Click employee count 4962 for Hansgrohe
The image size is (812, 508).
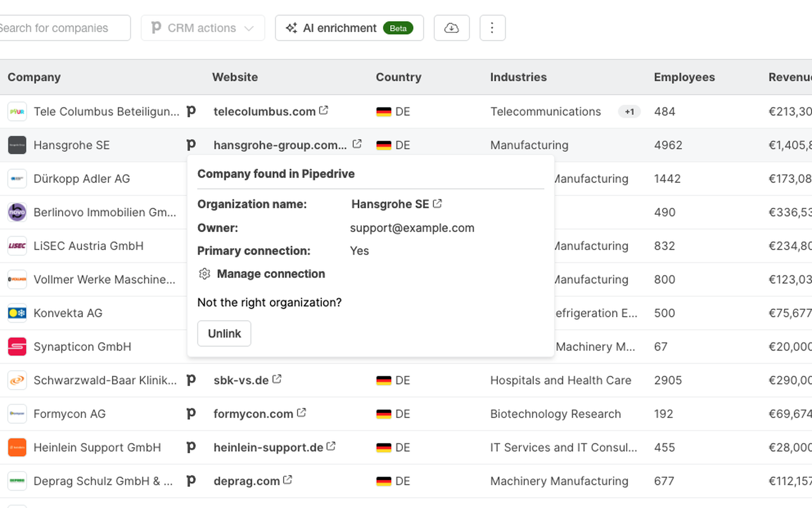(668, 145)
